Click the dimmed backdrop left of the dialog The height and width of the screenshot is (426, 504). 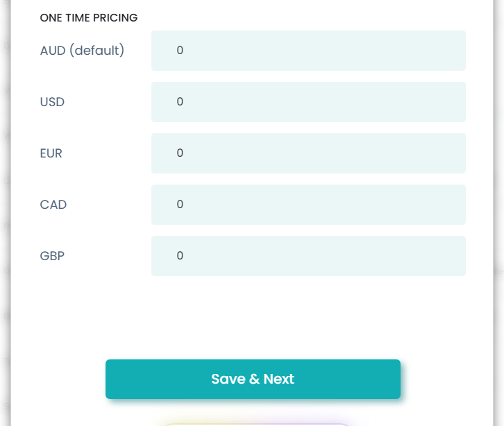click(5, 208)
